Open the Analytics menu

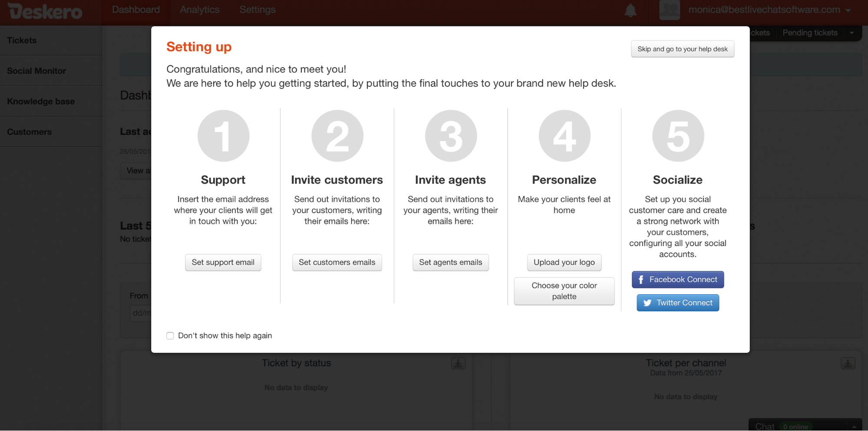(x=200, y=10)
